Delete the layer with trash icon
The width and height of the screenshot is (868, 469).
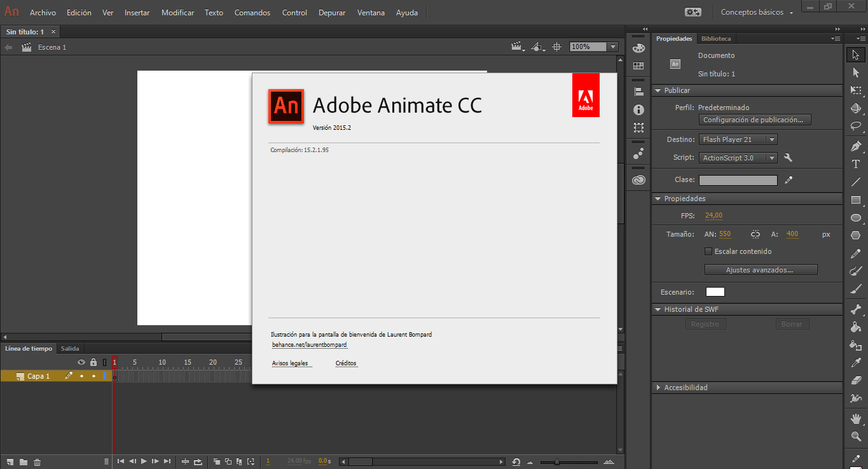pyautogui.click(x=38, y=461)
